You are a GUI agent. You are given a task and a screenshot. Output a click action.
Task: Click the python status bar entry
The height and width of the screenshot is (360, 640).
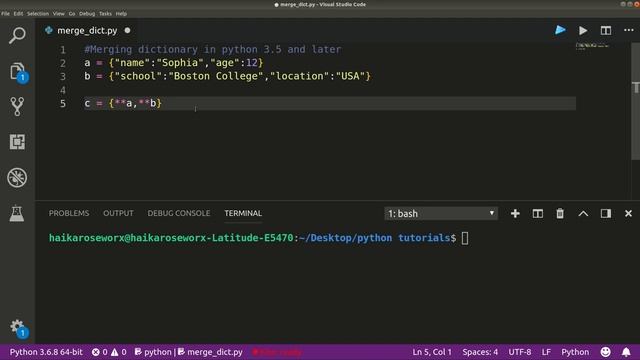(x=153, y=352)
